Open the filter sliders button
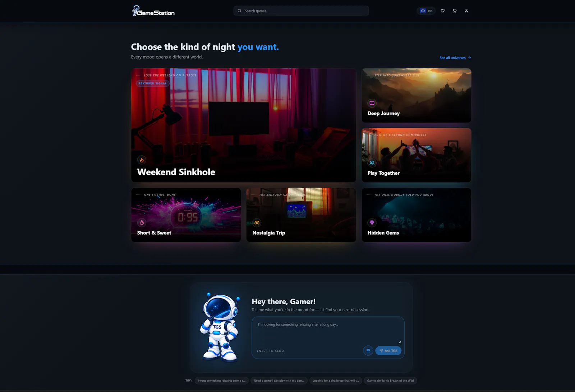Image resolution: width=575 pixels, height=392 pixels. [368, 351]
